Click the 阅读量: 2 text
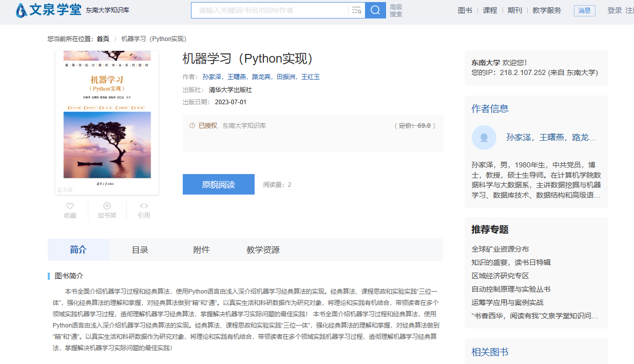Viewport: 634px width, 364px height. [277, 184]
